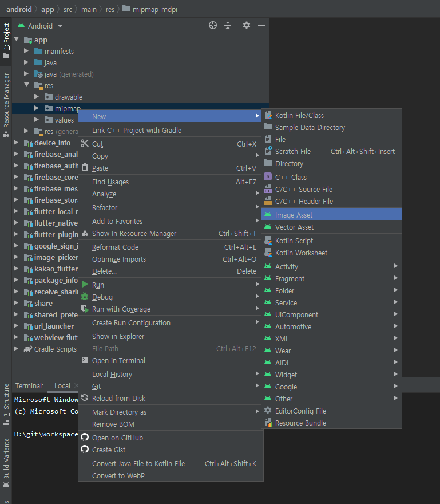Click the Sample Data Directory folder icon
This screenshot has height=504, width=440.
[268, 127]
